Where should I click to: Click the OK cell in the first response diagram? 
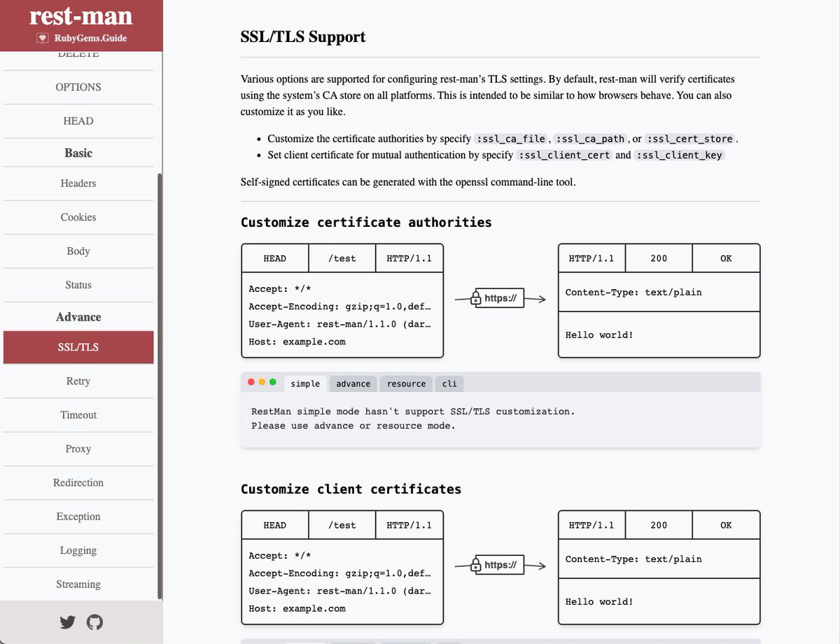726,258
